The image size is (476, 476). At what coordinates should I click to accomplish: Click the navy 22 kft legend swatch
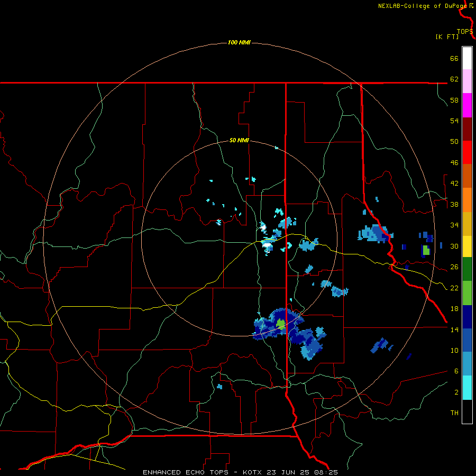467,317
